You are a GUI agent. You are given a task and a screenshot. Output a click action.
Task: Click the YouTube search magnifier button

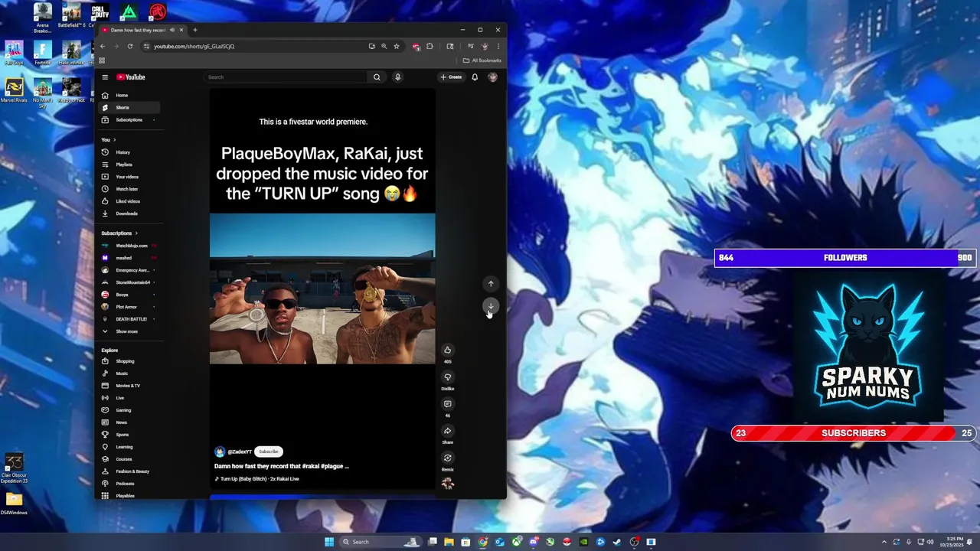click(377, 77)
